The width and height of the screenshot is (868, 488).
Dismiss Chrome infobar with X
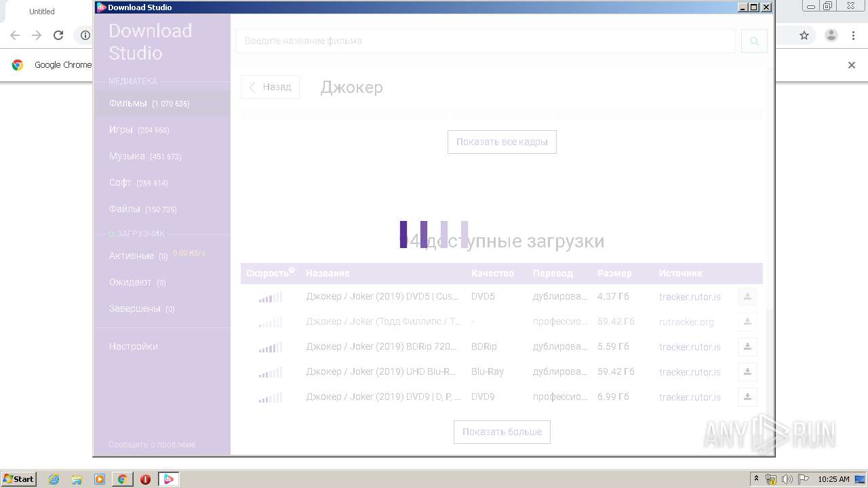852,65
